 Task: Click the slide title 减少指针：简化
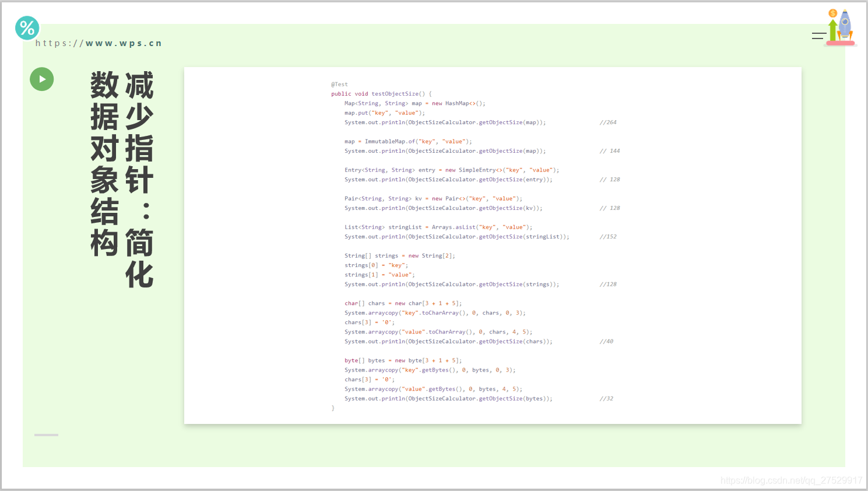click(139, 180)
